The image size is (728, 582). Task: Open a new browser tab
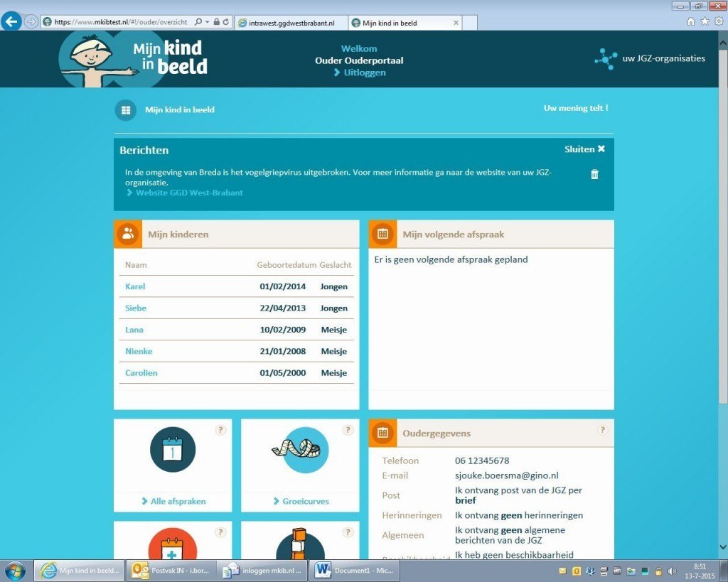469,23
